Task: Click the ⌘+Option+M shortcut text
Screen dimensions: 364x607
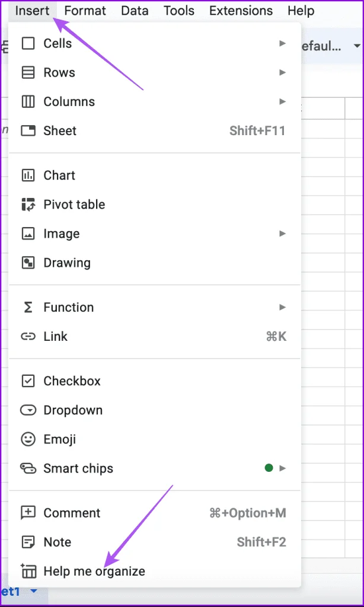Action: tap(248, 513)
